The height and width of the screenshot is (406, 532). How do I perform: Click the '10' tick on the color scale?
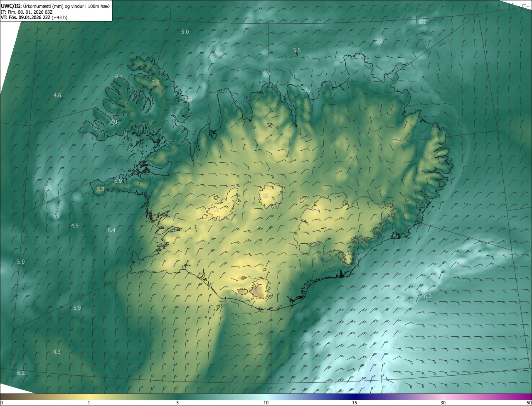pos(266,403)
